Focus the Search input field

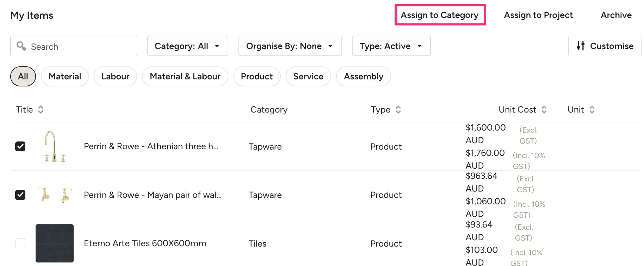(x=74, y=46)
